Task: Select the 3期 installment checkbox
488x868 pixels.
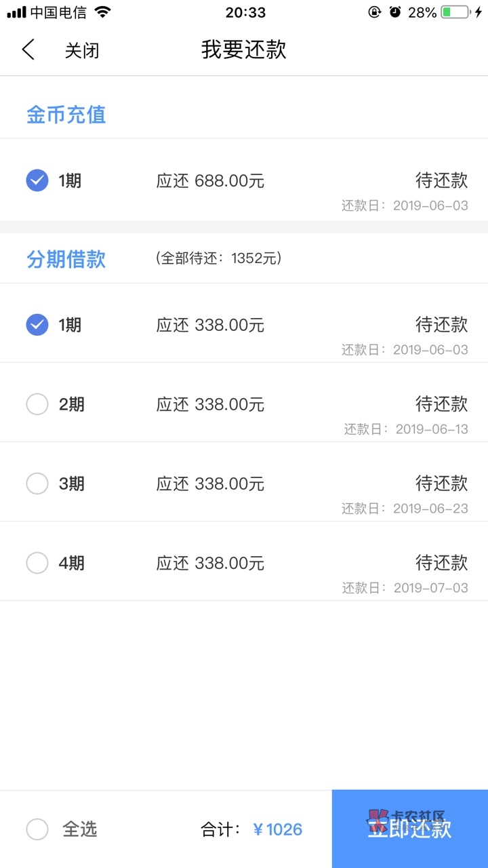Action: pos(37,484)
